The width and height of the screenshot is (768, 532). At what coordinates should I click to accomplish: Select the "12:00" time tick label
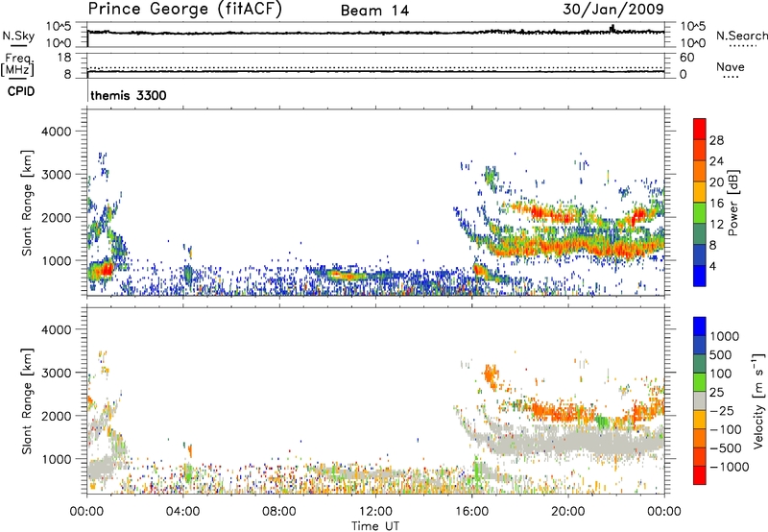(375, 512)
